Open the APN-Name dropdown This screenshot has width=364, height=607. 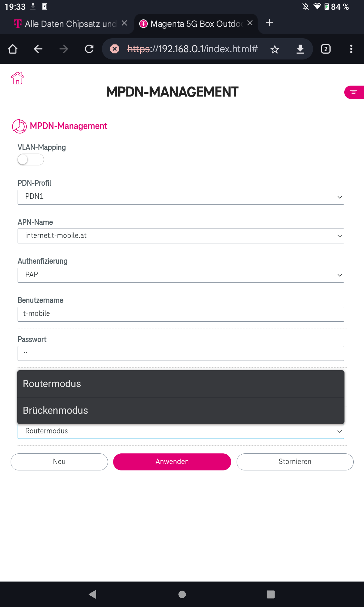point(181,236)
